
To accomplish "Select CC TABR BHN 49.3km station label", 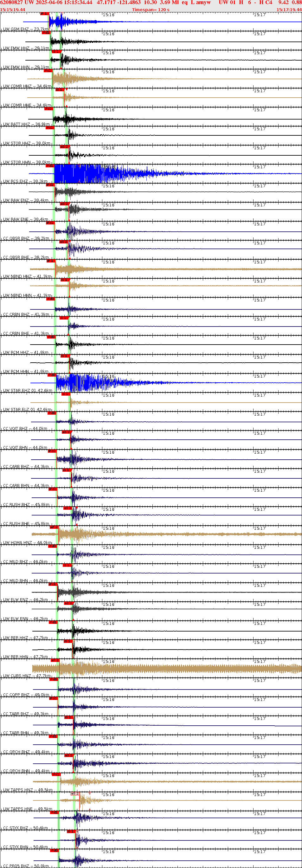I will [x=26, y=733].
